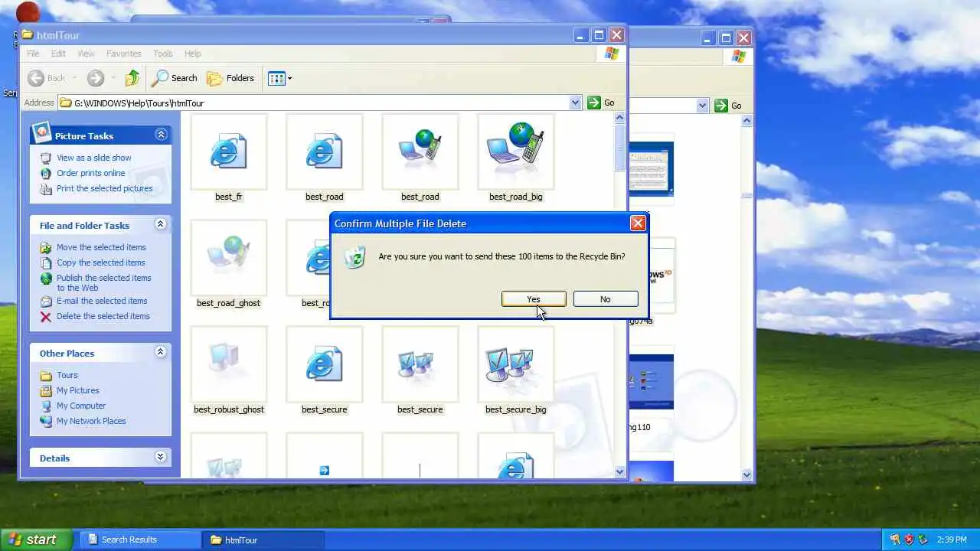Open the File menu
Viewport: 980px width, 551px height.
click(x=33, y=54)
